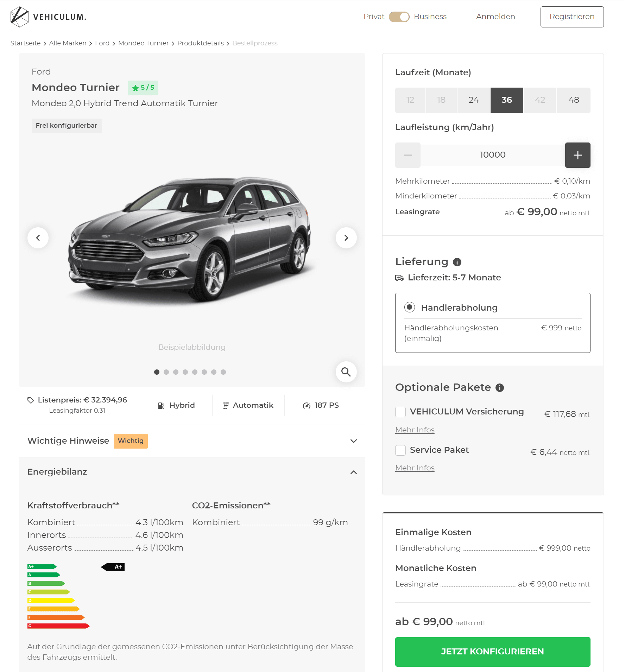Viewport: 625px width, 672px height.
Task: Show next car image with right arrow
Action: (346, 238)
